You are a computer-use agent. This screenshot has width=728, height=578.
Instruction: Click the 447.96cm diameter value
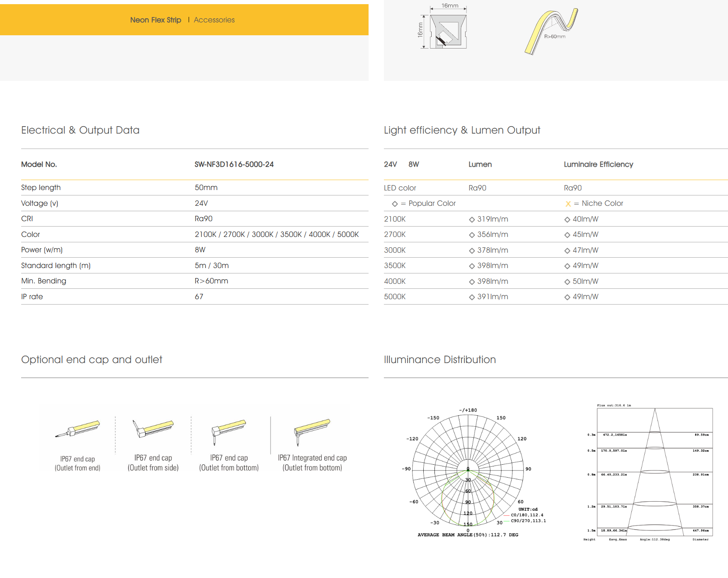point(701,531)
